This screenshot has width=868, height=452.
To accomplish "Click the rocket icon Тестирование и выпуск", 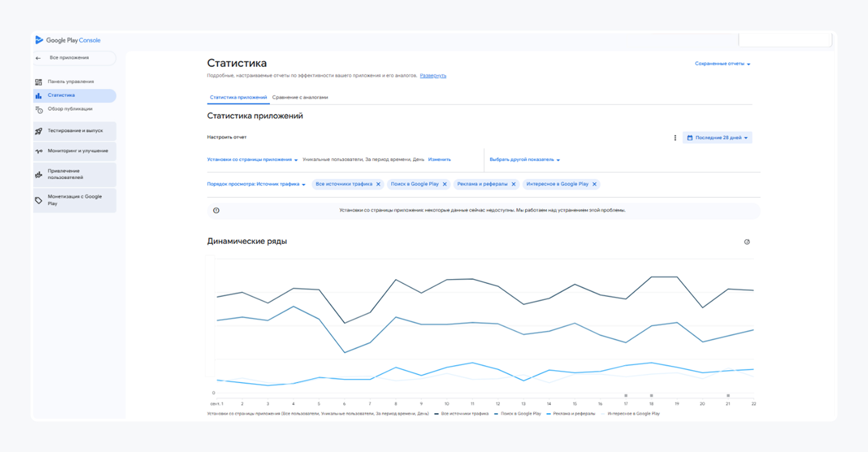I will point(39,131).
